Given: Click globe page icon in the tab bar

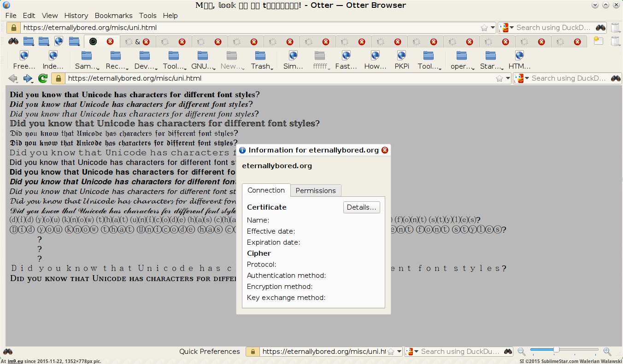Looking at the screenshot, I should pyautogui.click(x=59, y=41).
